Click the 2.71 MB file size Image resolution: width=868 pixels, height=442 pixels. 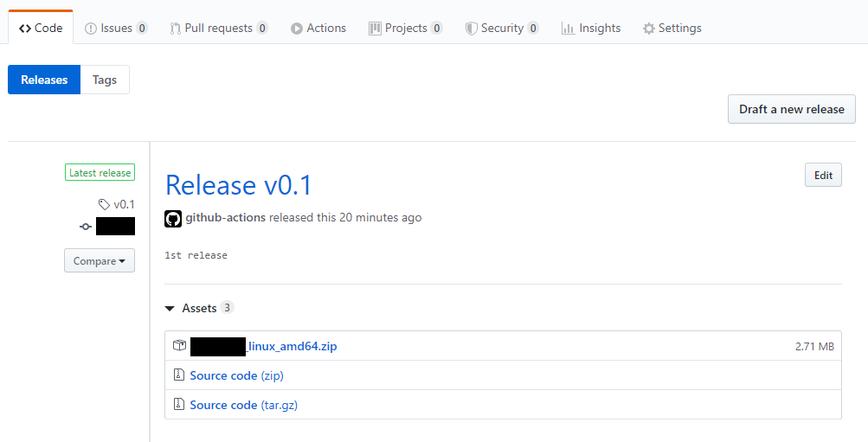[x=815, y=347]
